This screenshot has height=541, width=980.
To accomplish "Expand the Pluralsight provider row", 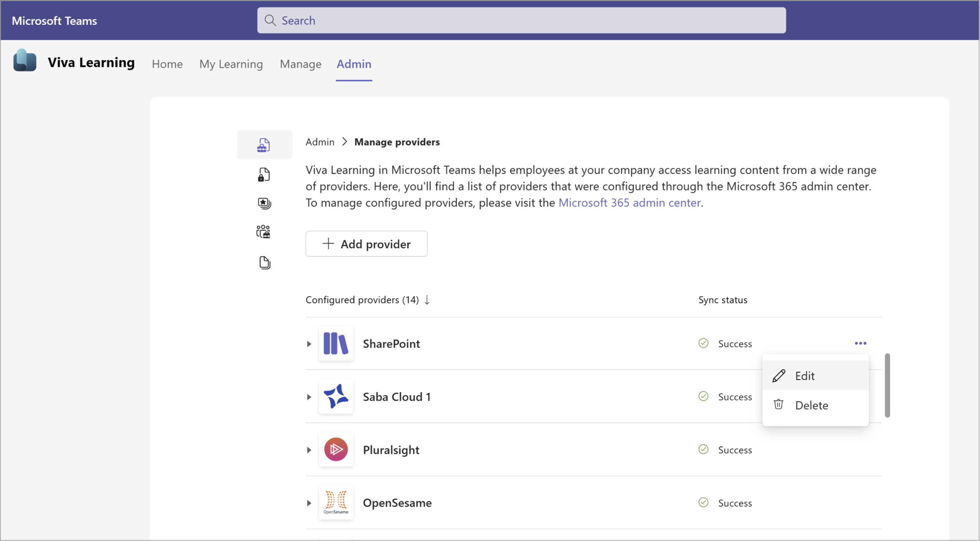I will pos(309,450).
